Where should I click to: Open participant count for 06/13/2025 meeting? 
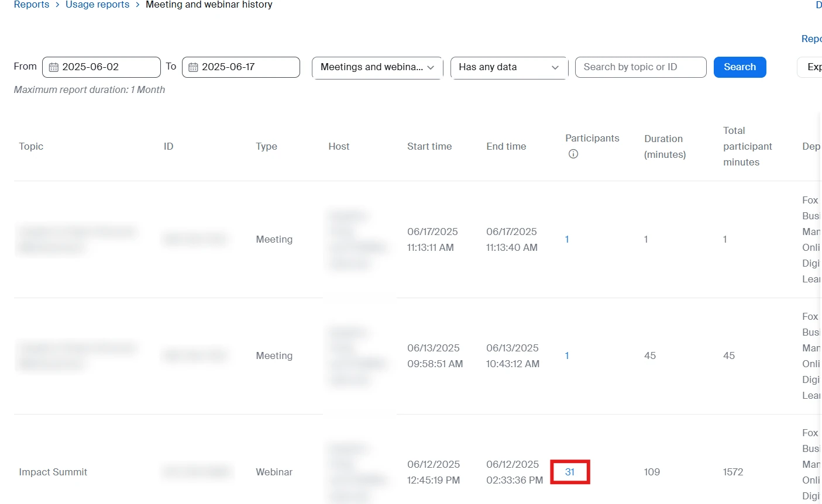[x=567, y=355]
